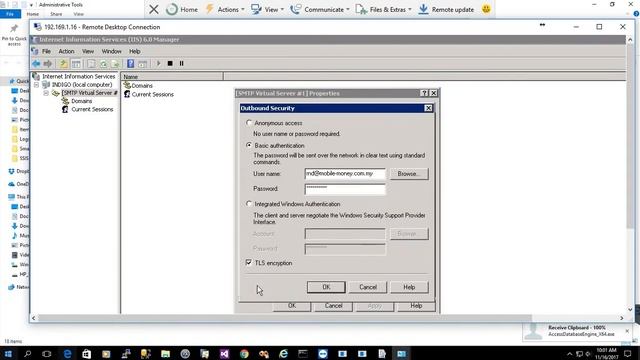Open Microsoft Store from the taskbar
Image resolution: width=640 pixels, height=360 pixels.
pyautogui.click(x=87, y=353)
